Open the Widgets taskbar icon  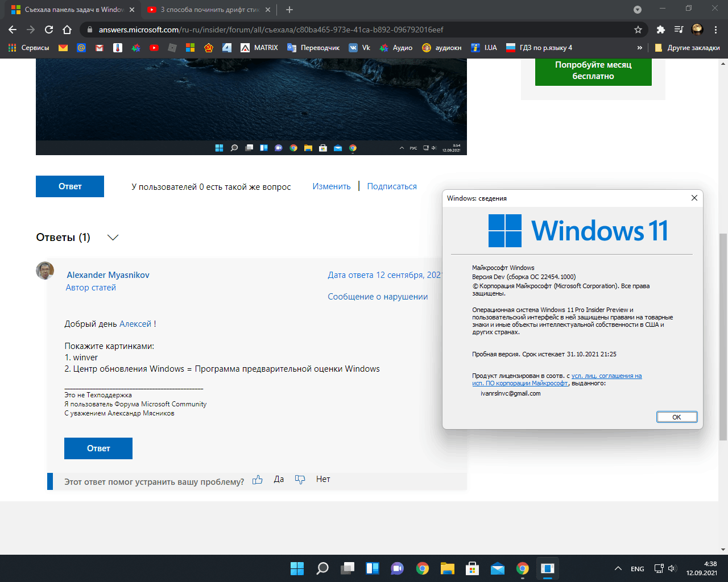373,568
